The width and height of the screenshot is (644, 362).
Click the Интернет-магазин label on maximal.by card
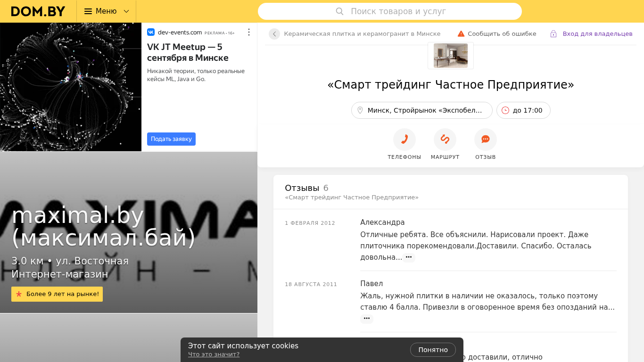(60, 274)
